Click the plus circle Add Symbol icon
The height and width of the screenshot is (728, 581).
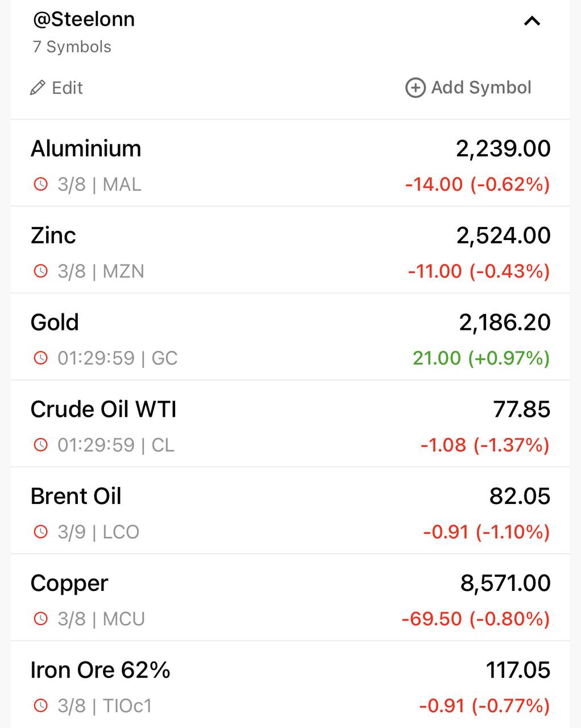pos(415,88)
